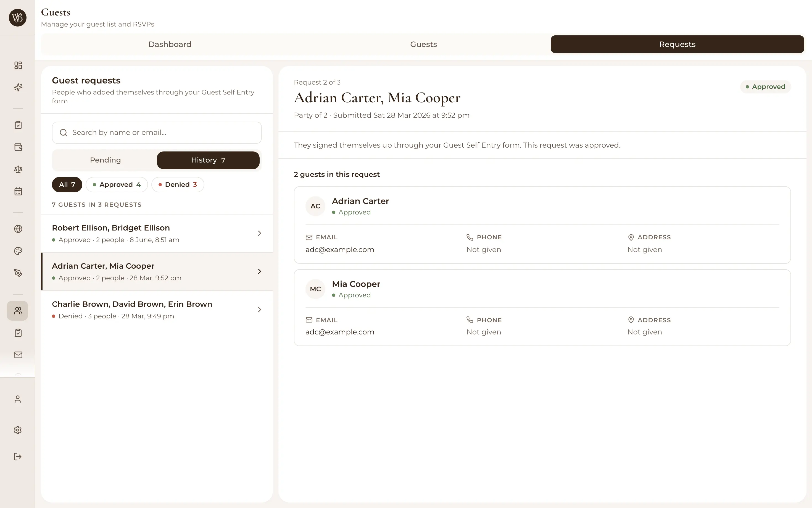Click the magnifier icon in search box
Screen dimensions: 812x508
63,133
